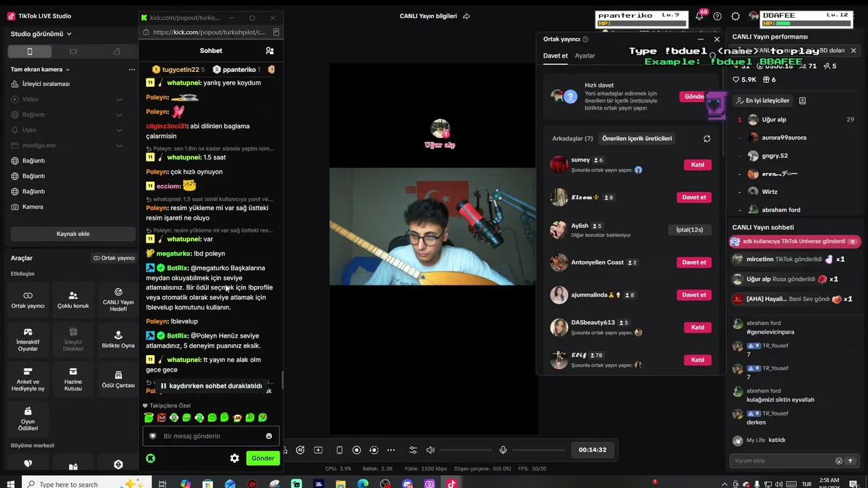This screenshot has height=488, width=868.
Task: Resume paused Kick chat scrolling
Action: pos(211,386)
